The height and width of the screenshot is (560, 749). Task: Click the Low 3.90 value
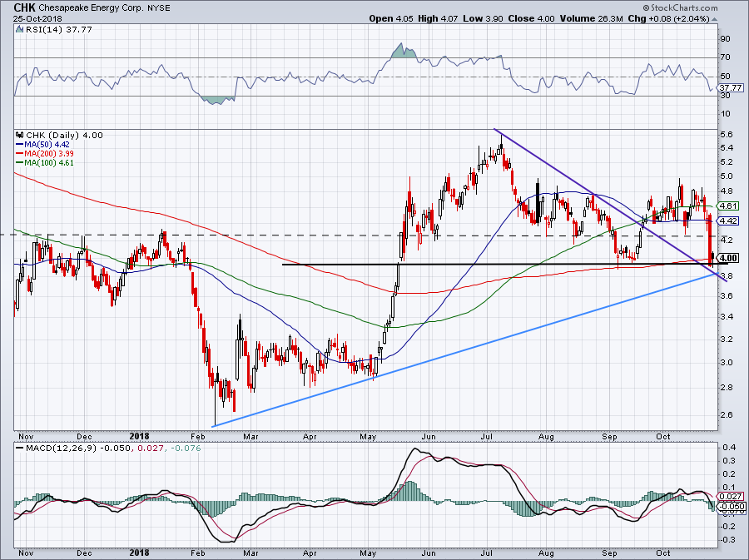(483, 18)
